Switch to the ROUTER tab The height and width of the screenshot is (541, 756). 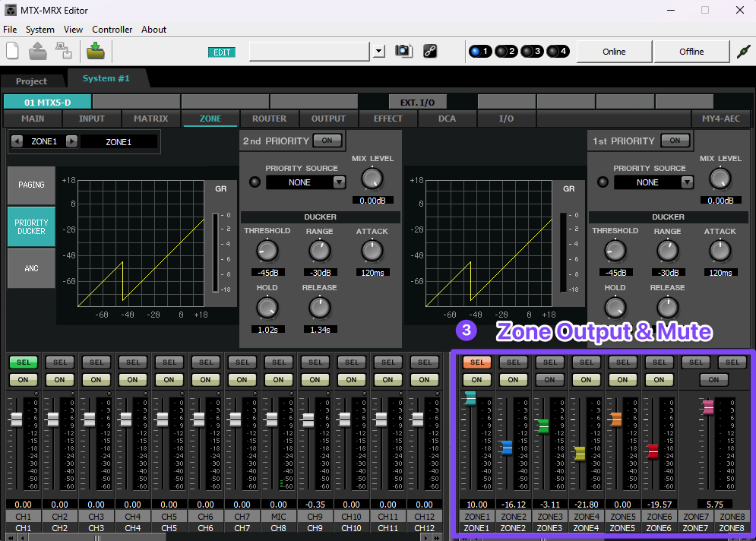click(269, 119)
